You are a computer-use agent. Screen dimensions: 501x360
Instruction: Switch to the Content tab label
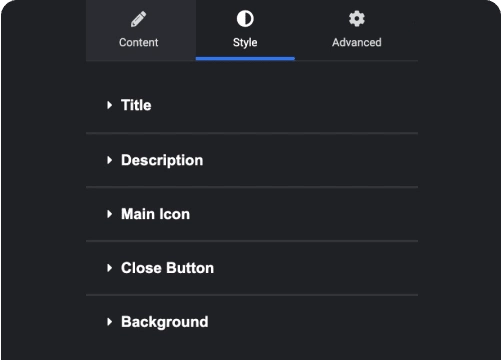(139, 43)
